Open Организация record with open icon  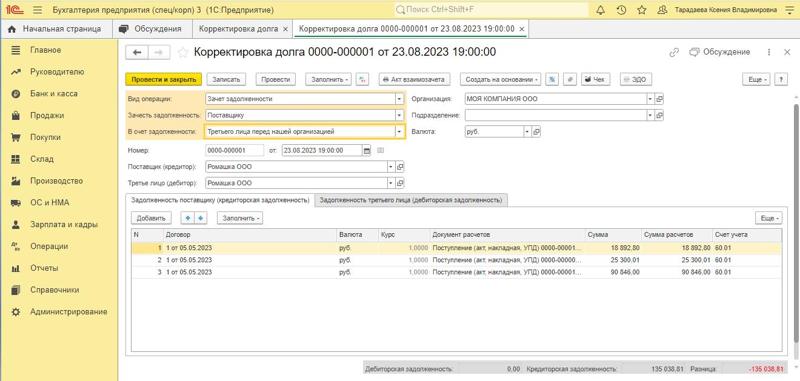659,99
